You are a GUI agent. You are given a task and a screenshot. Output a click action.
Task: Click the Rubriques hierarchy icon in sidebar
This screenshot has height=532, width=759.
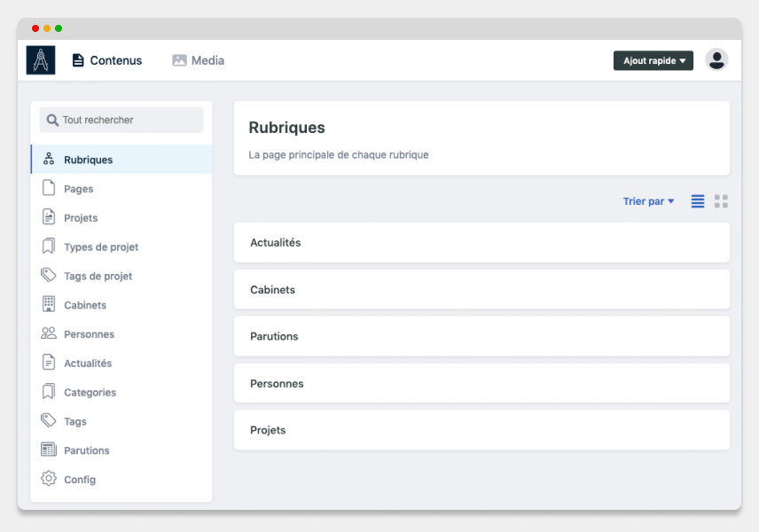pos(49,159)
